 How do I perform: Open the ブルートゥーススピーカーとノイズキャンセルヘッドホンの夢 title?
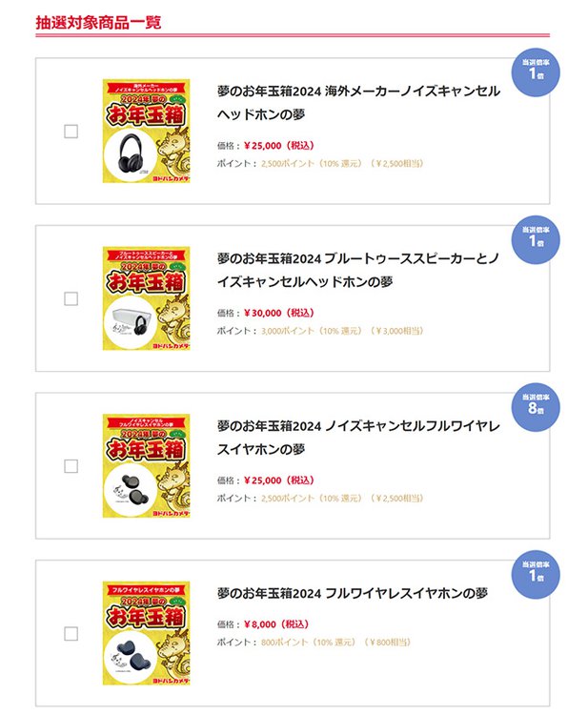click(358, 270)
